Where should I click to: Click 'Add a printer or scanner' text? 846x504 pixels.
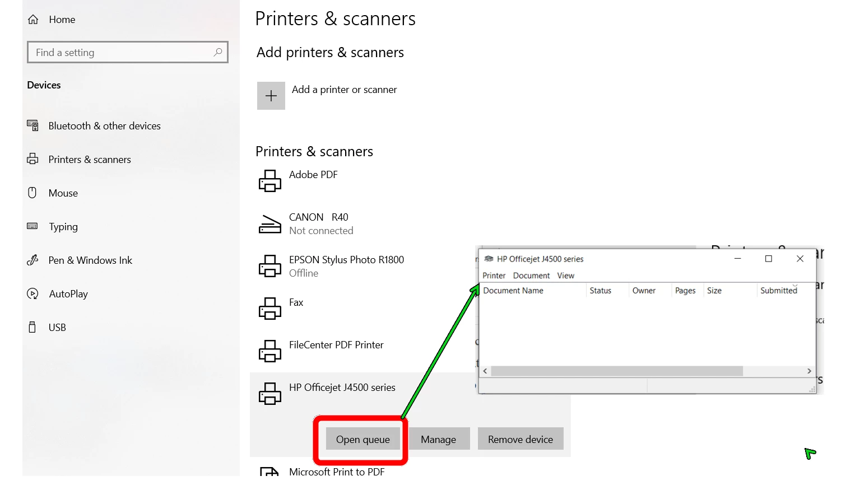point(344,90)
